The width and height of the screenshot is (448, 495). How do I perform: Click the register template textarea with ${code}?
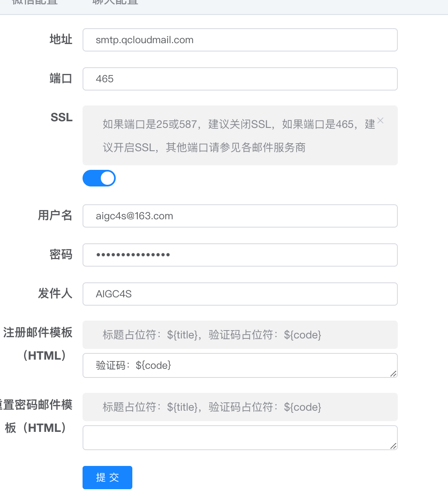coord(240,365)
